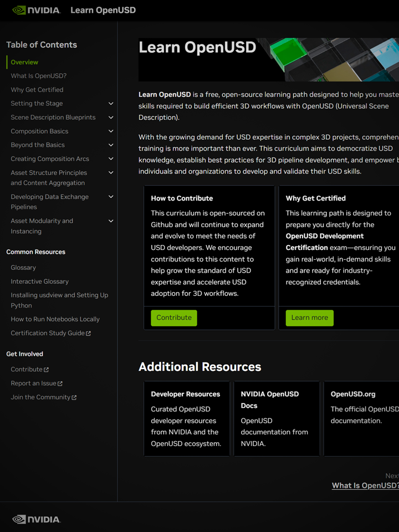Image resolution: width=399 pixels, height=532 pixels.
Task: Expand Beyond the Basics chevron
Action: click(111, 145)
